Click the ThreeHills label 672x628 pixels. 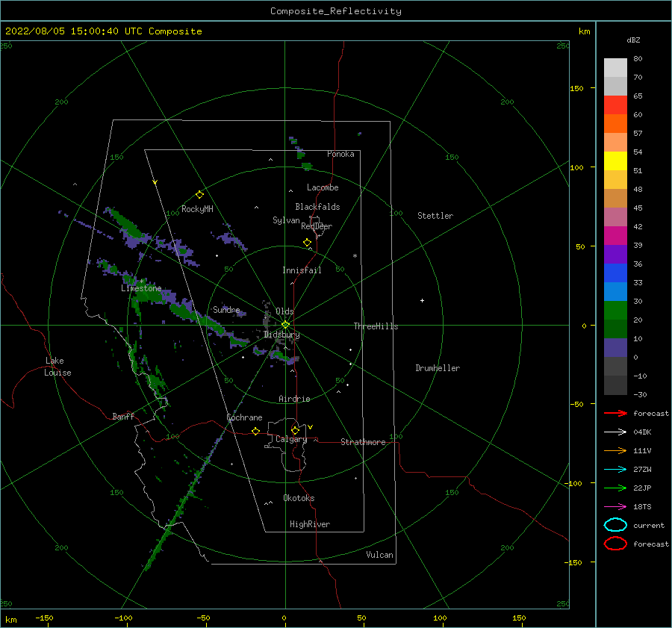click(x=376, y=326)
